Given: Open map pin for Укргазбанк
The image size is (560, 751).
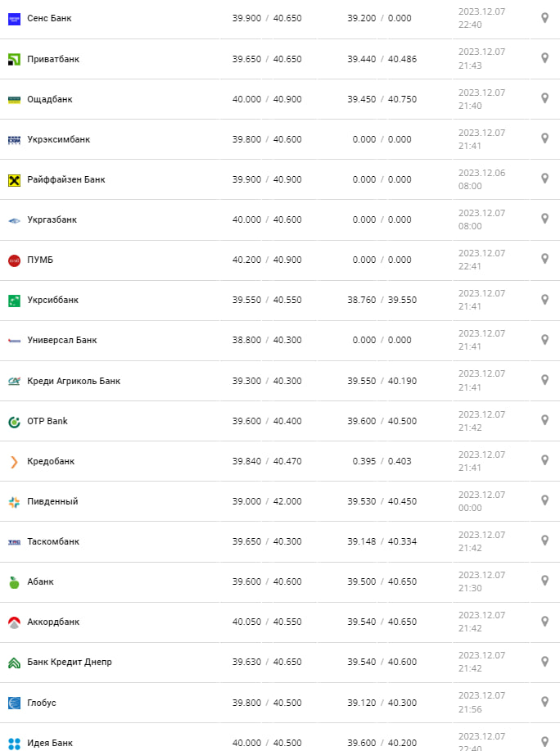Looking at the screenshot, I should [x=544, y=219].
